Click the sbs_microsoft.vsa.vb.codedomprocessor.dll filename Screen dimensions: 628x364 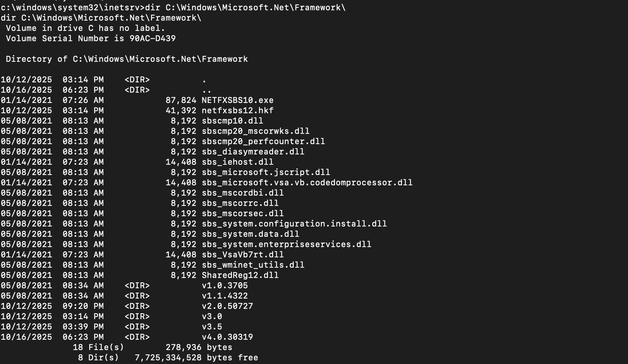307,183
